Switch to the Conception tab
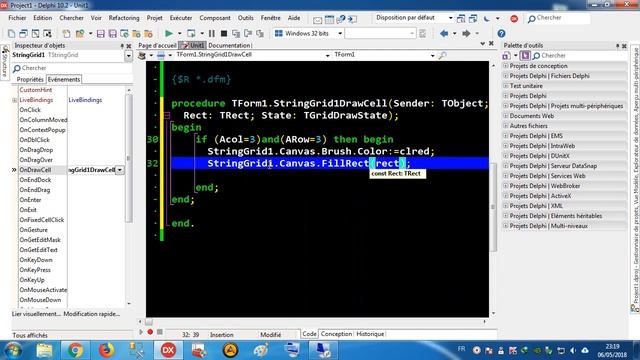Image resolution: width=640 pixels, height=360 pixels. coord(336,334)
